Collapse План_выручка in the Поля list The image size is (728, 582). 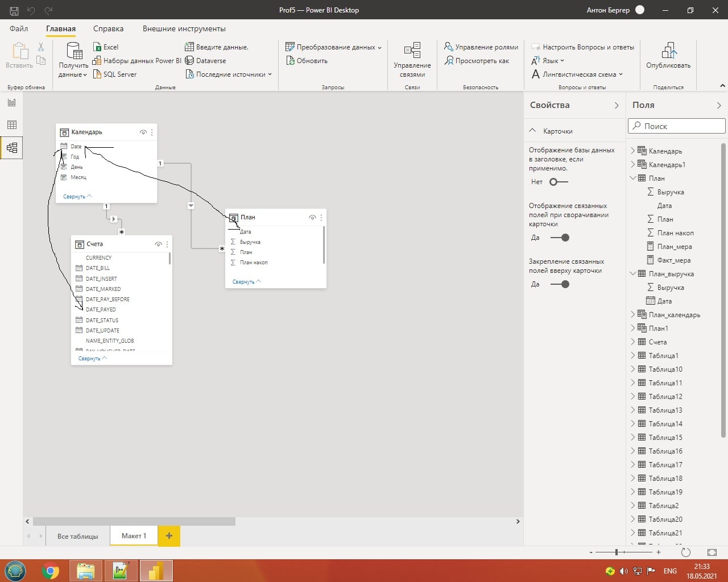coord(633,274)
